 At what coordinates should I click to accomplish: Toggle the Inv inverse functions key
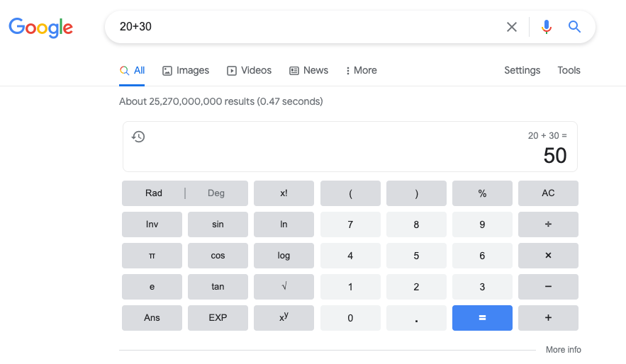coord(152,224)
